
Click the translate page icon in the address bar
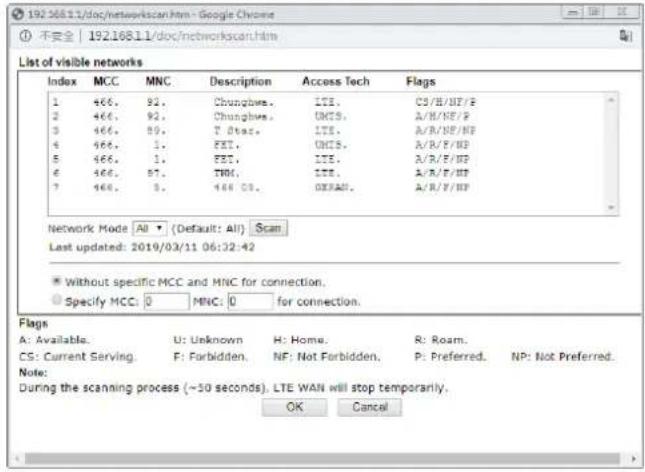626,36
